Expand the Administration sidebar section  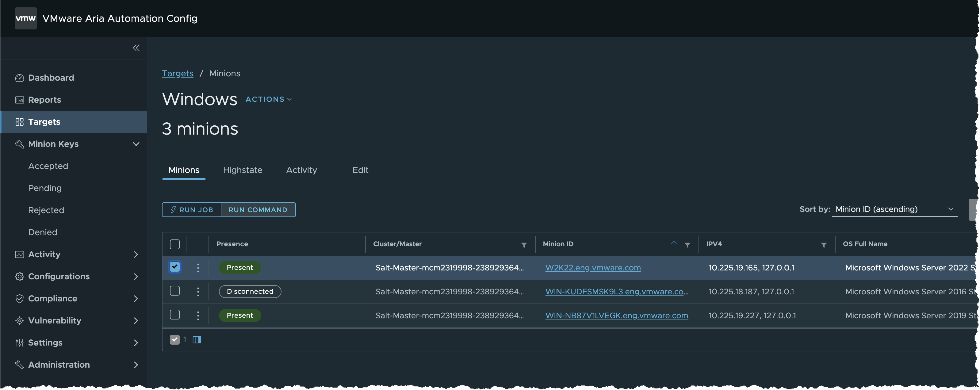[x=136, y=365]
